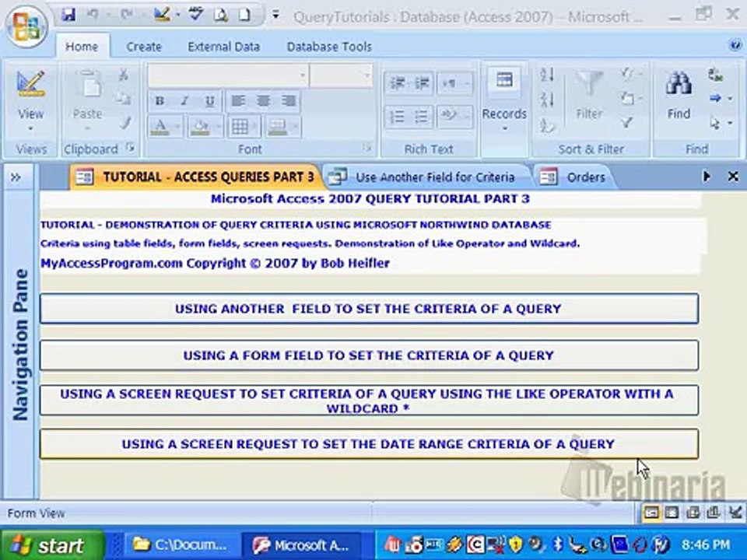Click the Office button logo

[26, 26]
